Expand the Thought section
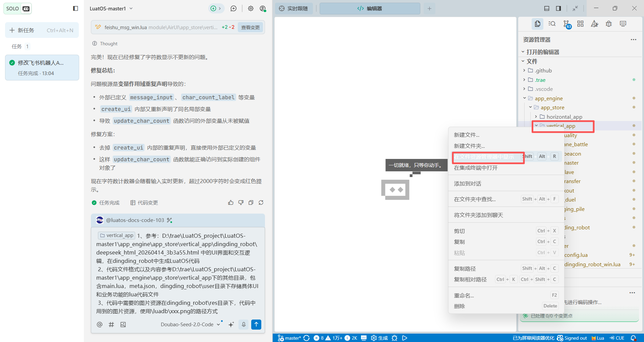This screenshot has width=644, height=342. pyautogui.click(x=105, y=44)
